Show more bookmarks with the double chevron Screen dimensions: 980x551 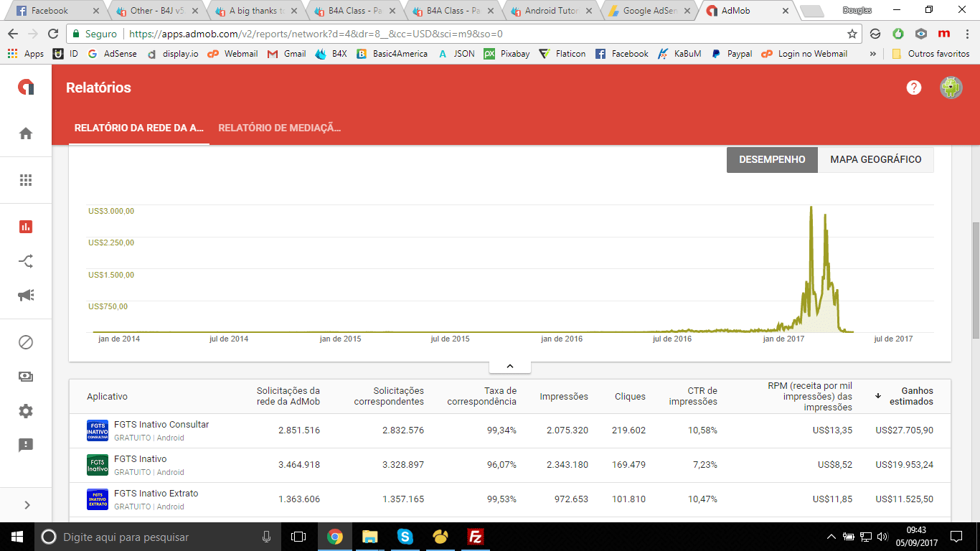[x=873, y=54]
